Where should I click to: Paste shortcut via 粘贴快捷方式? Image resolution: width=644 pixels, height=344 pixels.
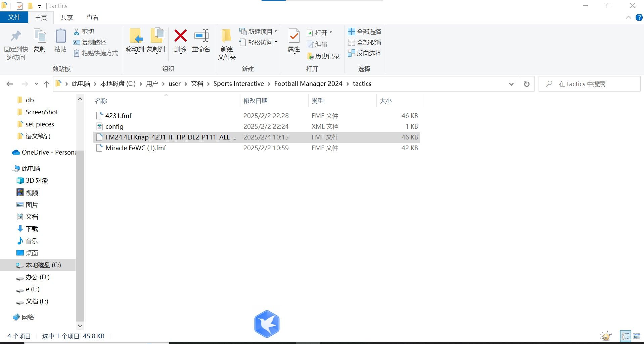pos(96,53)
